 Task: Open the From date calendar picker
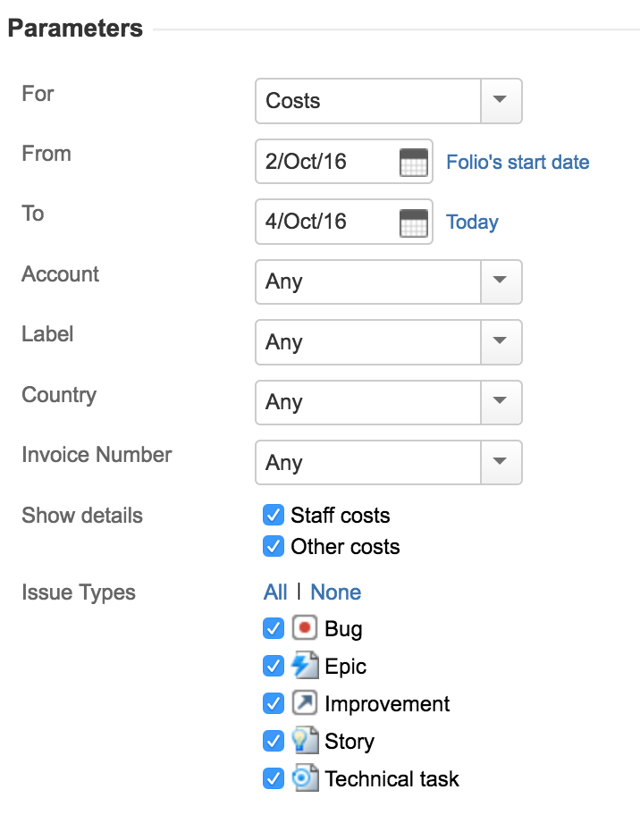pyautogui.click(x=413, y=163)
